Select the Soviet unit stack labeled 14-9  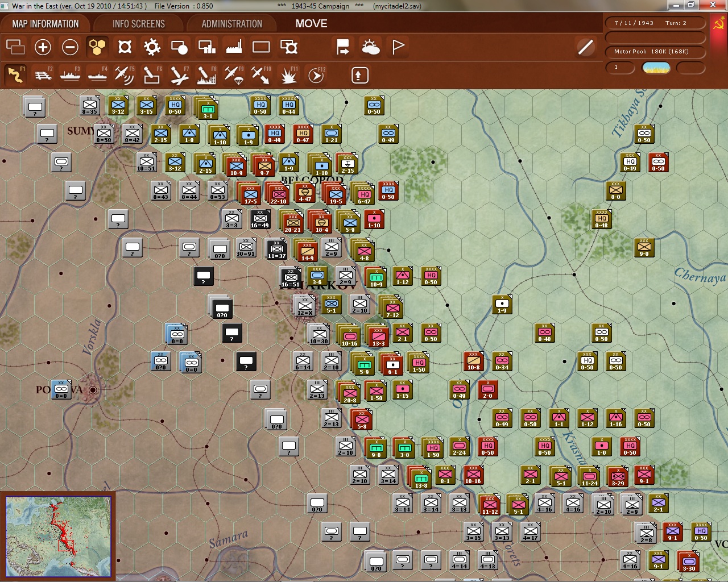pos(307,250)
